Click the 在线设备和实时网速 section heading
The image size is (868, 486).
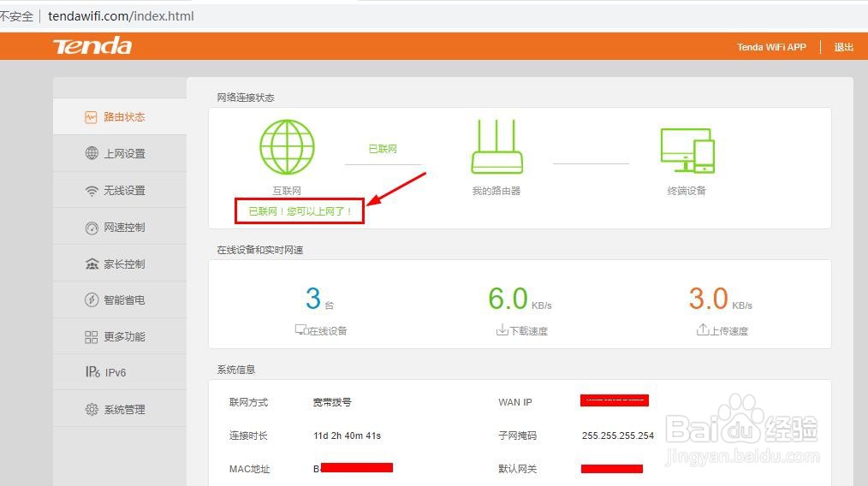point(260,250)
